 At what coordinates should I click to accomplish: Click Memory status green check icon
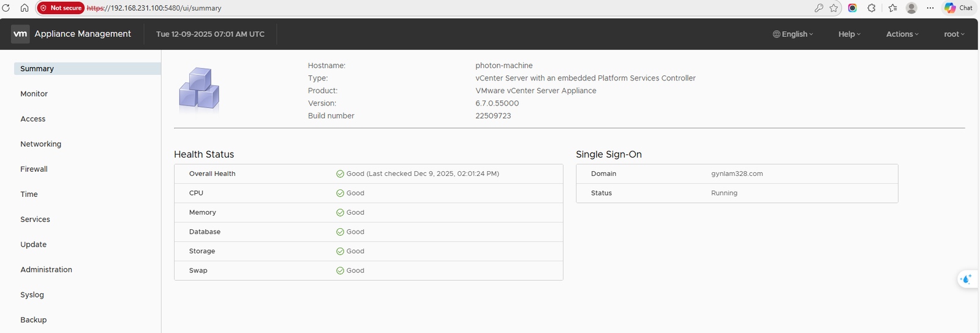click(340, 212)
